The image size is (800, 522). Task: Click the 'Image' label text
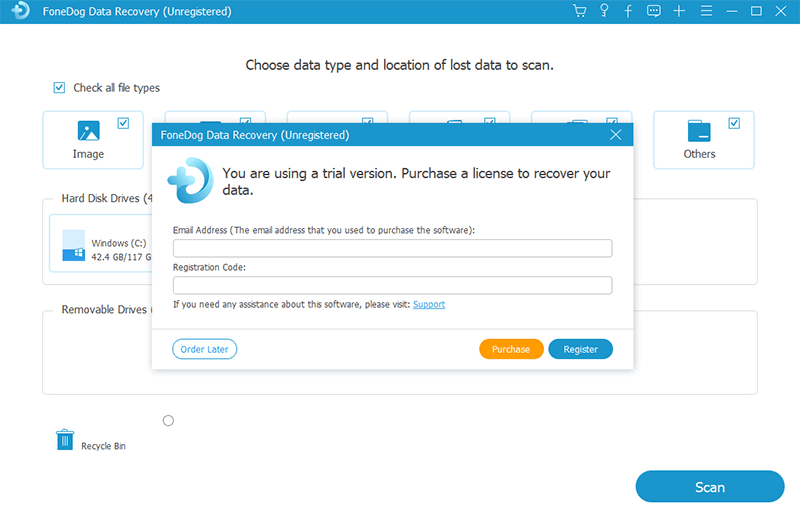pos(88,154)
